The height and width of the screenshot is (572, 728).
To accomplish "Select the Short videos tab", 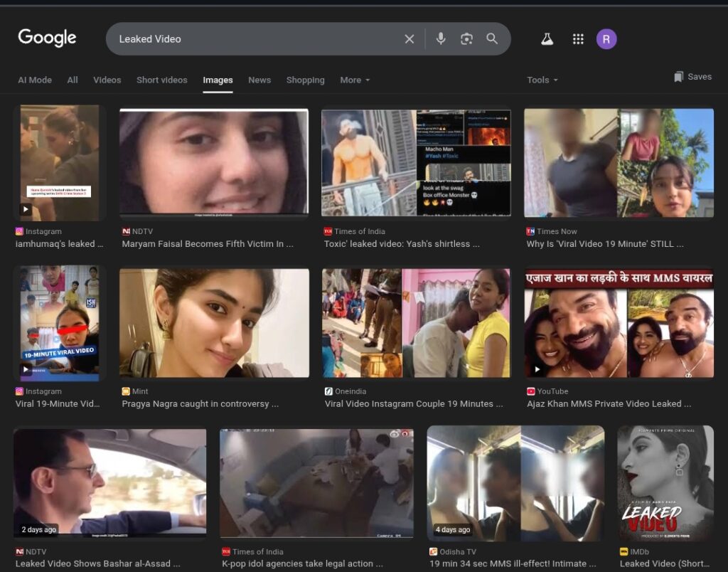I will point(162,80).
